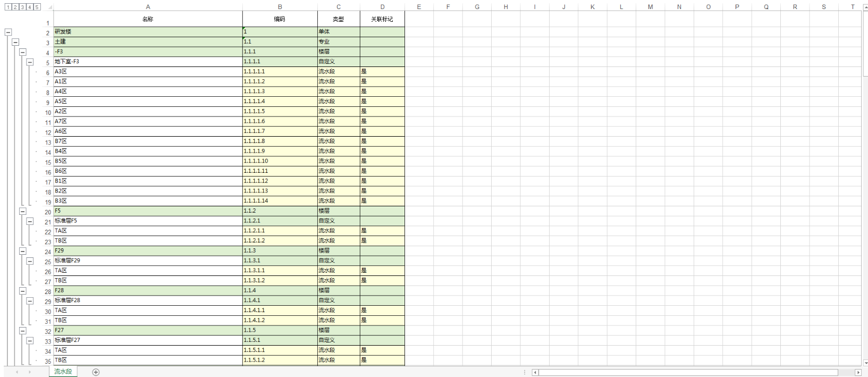This screenshot has height=377, width=868.
Task: Click horizontal scrollbar left arrow
Action: (x=535, y=373)
